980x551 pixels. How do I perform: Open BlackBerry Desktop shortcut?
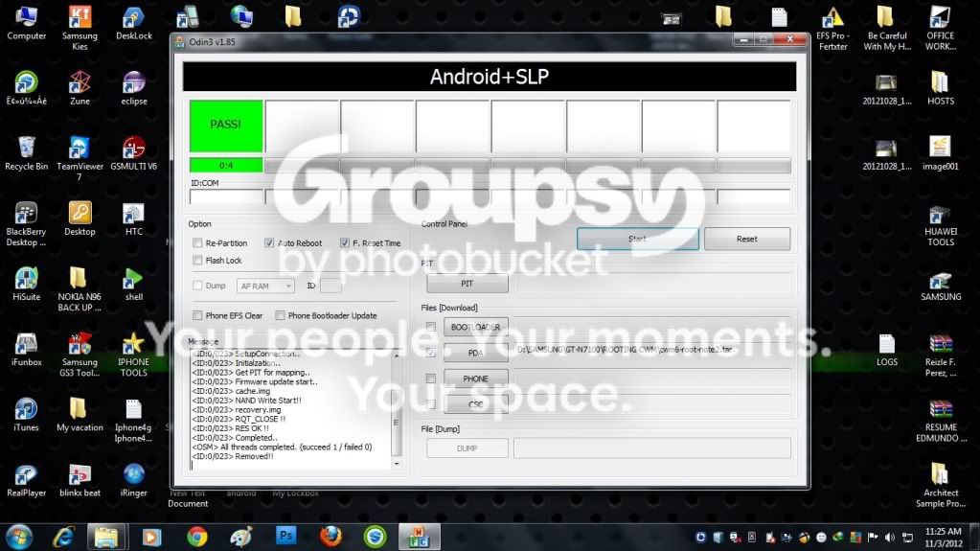pos(26,224)
